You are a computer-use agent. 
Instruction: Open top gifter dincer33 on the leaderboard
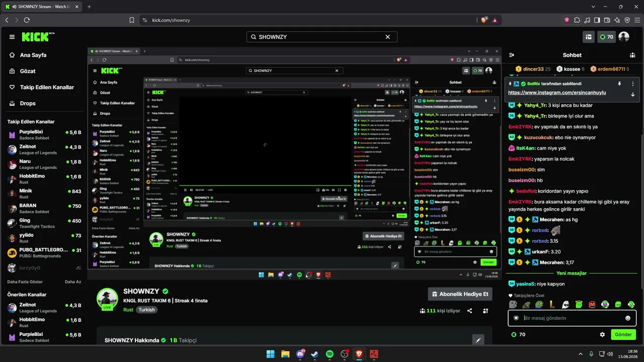[533, 69]
